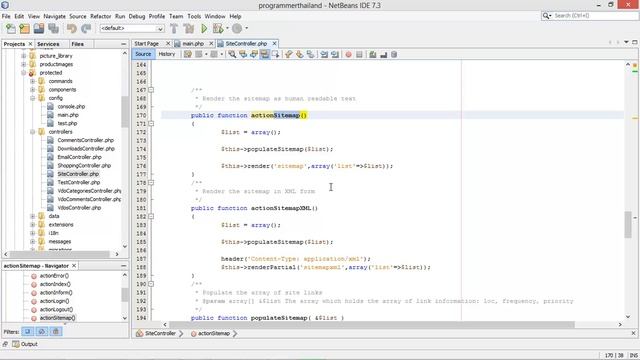Open the Refactor menu

[x=100, y=16]
